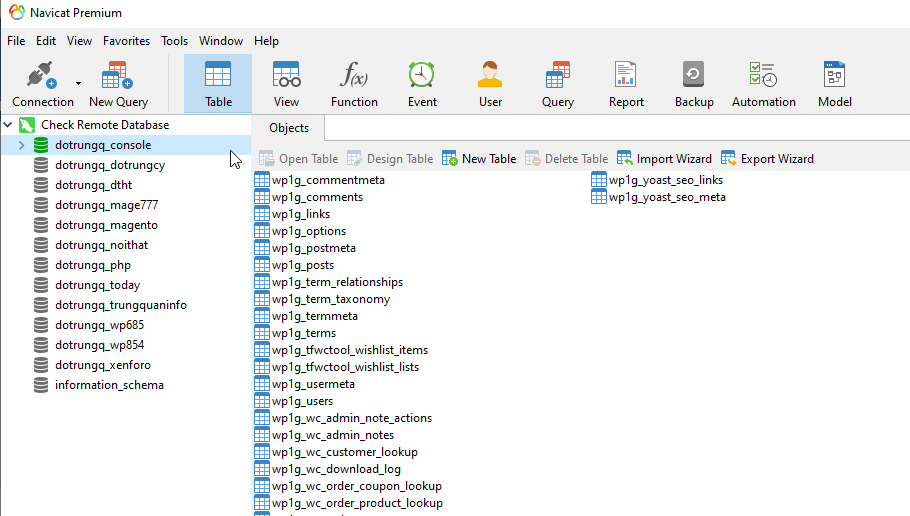Open the Tools menu
This screenshot has width=910, height=516.
(x=174, y=41)
